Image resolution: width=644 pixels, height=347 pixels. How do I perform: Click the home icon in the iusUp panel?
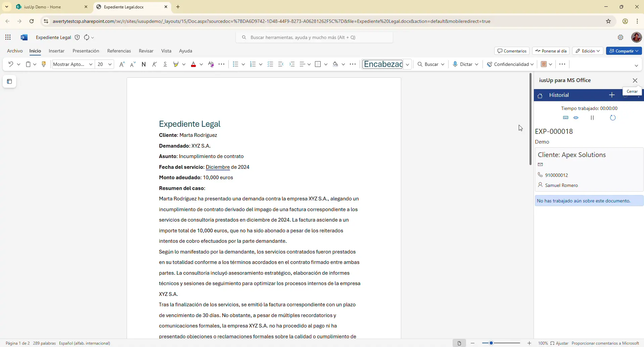tap(540, 95)
